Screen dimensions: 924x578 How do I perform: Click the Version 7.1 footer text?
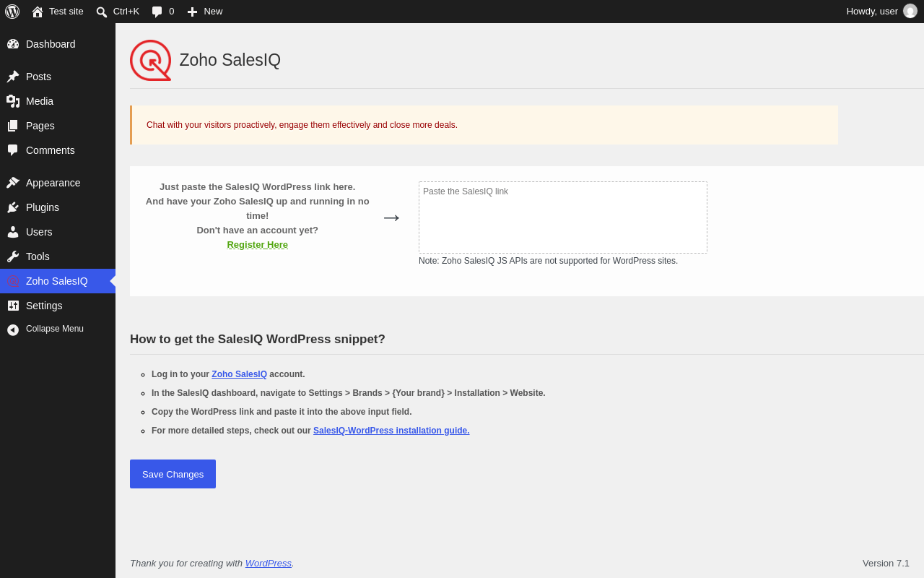[886, 564]
